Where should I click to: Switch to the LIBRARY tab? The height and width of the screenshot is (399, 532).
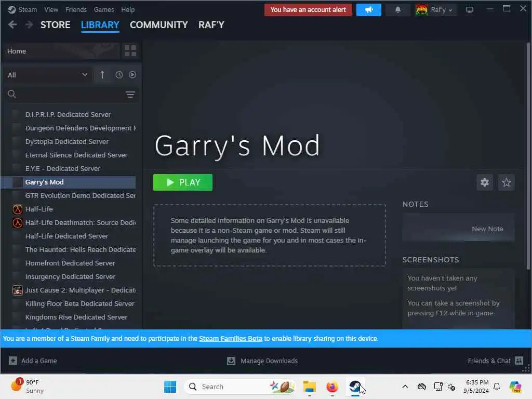tap(100, 25)
